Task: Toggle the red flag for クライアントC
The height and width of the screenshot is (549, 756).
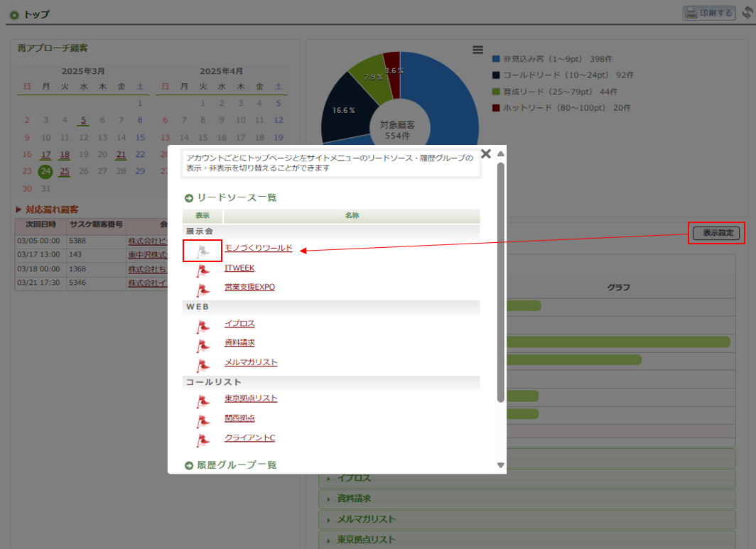Action: pos(203,440)
